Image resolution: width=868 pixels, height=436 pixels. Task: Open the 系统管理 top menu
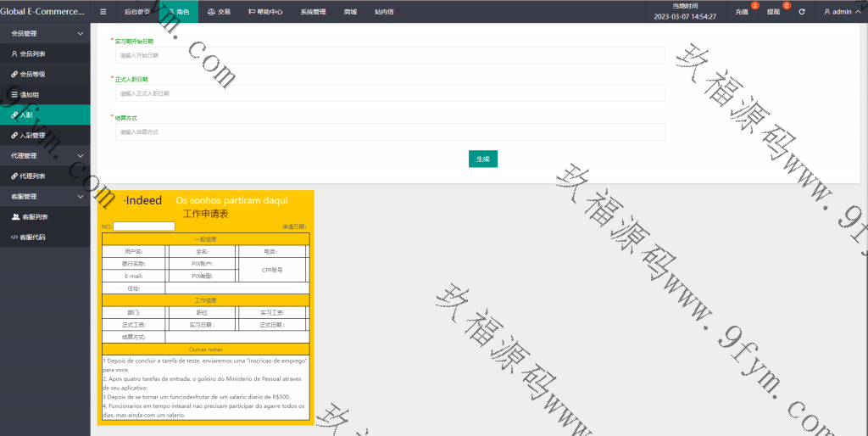click(x=313, y=12)
